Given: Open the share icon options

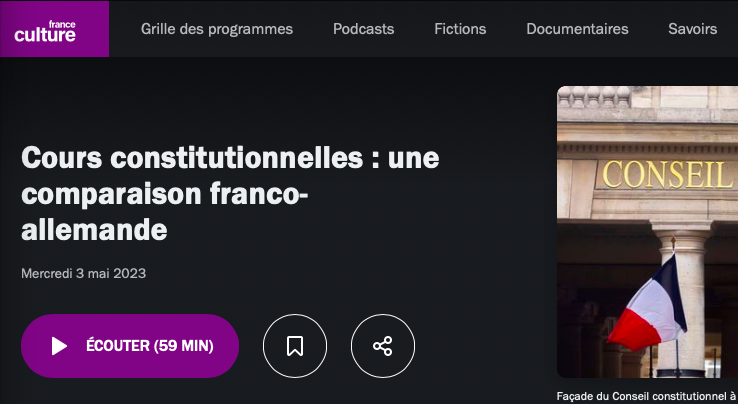Looking at the screenshot, I should (x=383, y=346).
